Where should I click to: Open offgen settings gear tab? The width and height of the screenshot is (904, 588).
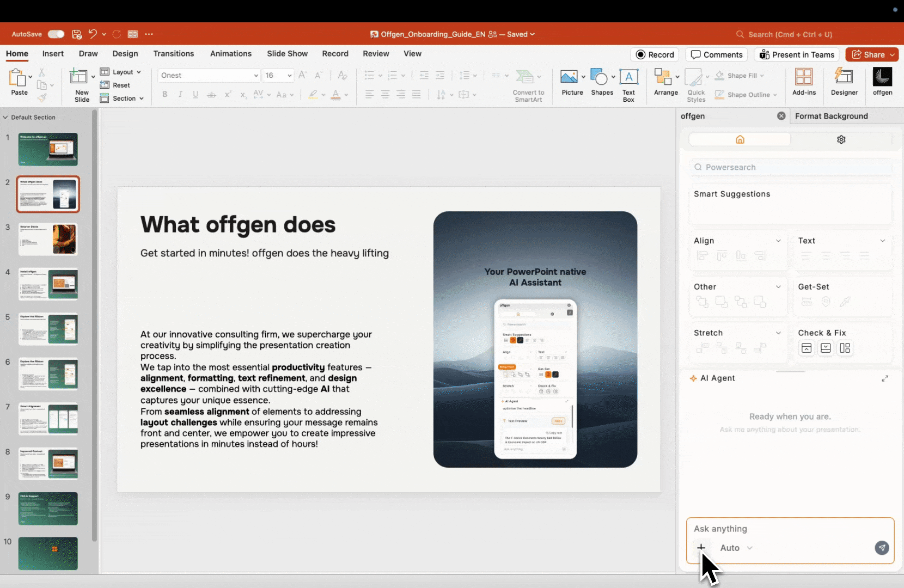pos(841,140)
